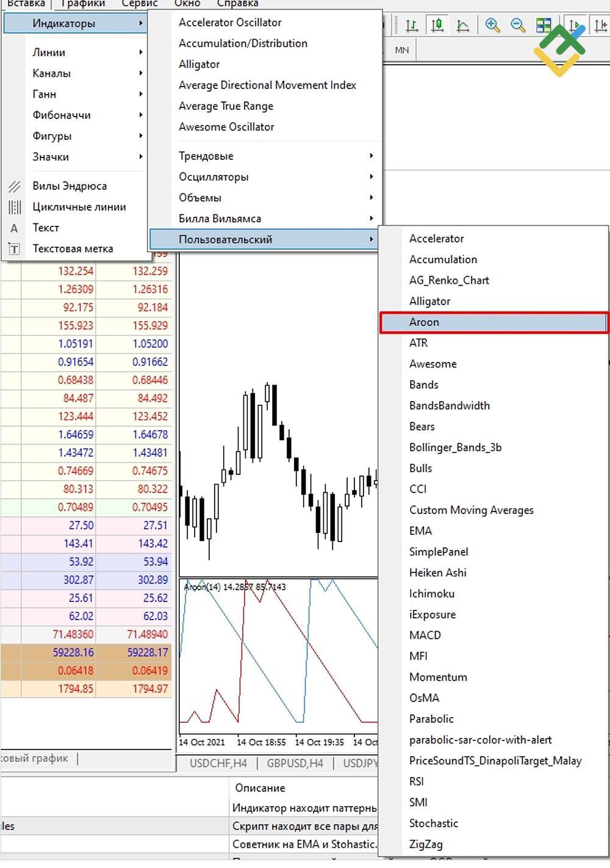Screen dimensions: 610x868
Task: Choose Bollinger_Bands_3b custom indicator
Action: (x=493, y=448)
